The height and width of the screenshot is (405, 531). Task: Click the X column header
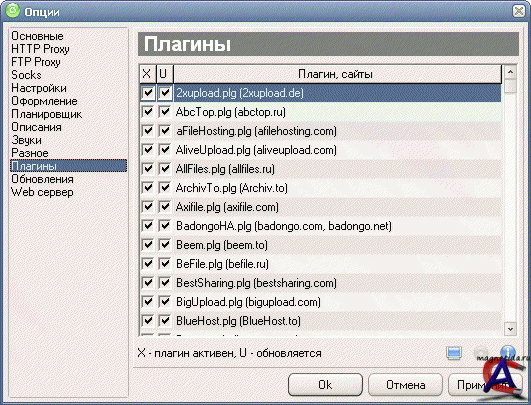pos(147,74)
